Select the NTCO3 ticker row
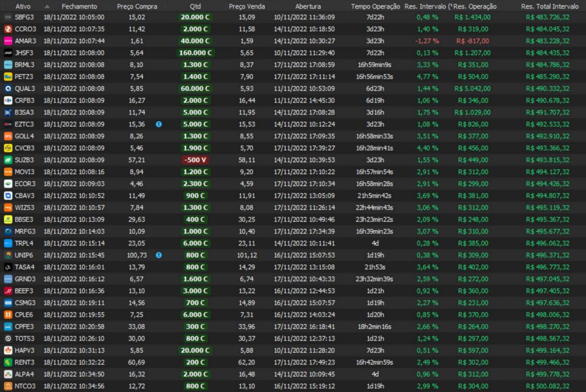The height and width of the screenshot is (392, 586). (x=25, y=386)
